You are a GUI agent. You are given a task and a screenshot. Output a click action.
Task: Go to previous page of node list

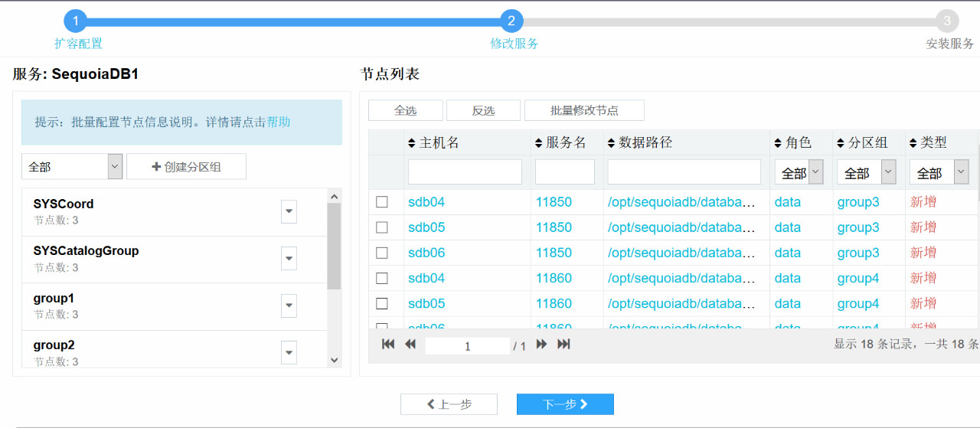[410, 345]
